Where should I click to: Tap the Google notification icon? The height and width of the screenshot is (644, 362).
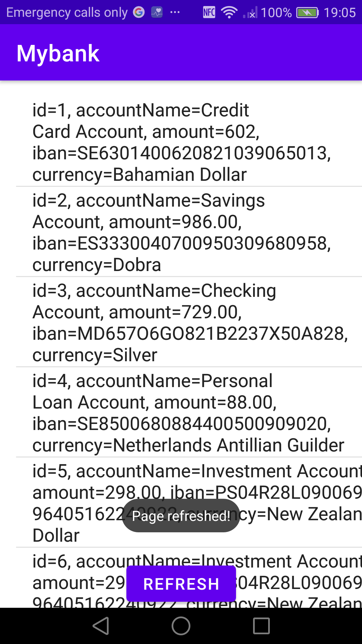click(139, 12)
